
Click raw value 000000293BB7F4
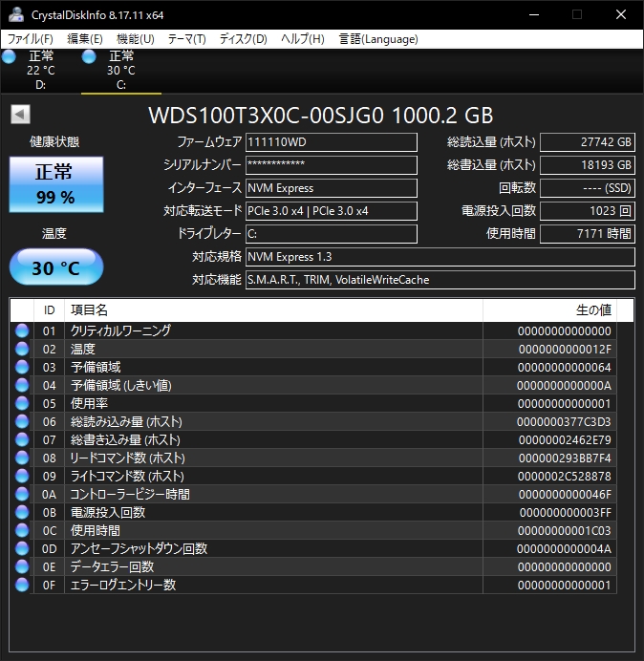pos(565,458)
